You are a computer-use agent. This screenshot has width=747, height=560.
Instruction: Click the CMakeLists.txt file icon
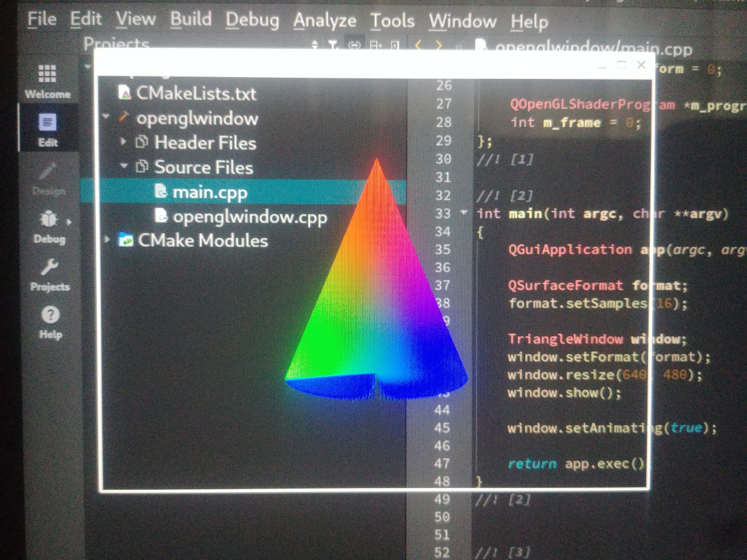(x=124, y=93)
